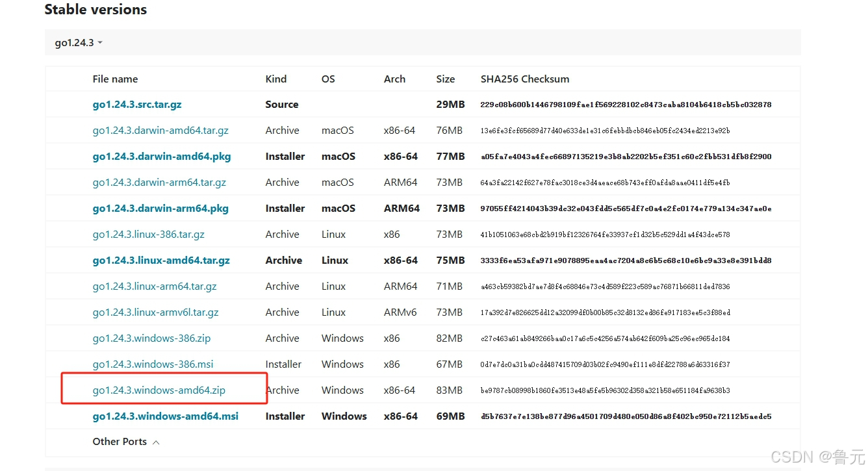Viewport: 868px width, 471px height.
Task: Download go1.24.3.windows-386.zip
Action: 151,338
